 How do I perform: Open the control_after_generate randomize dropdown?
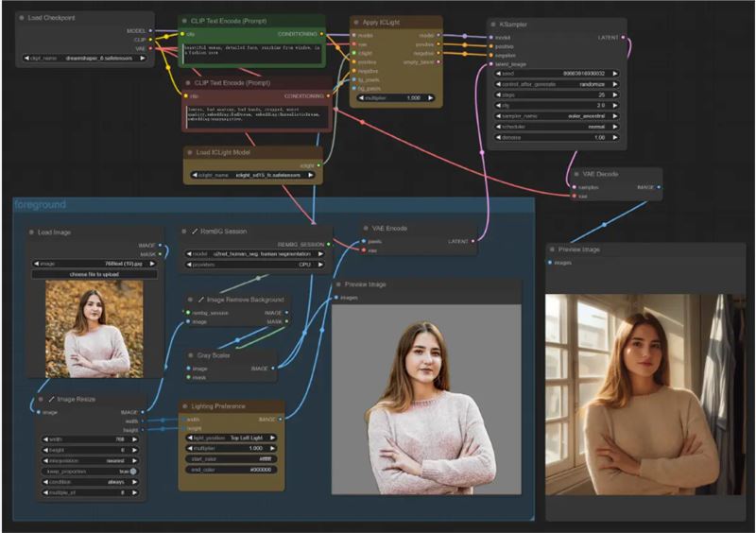[x=556, y=84]
